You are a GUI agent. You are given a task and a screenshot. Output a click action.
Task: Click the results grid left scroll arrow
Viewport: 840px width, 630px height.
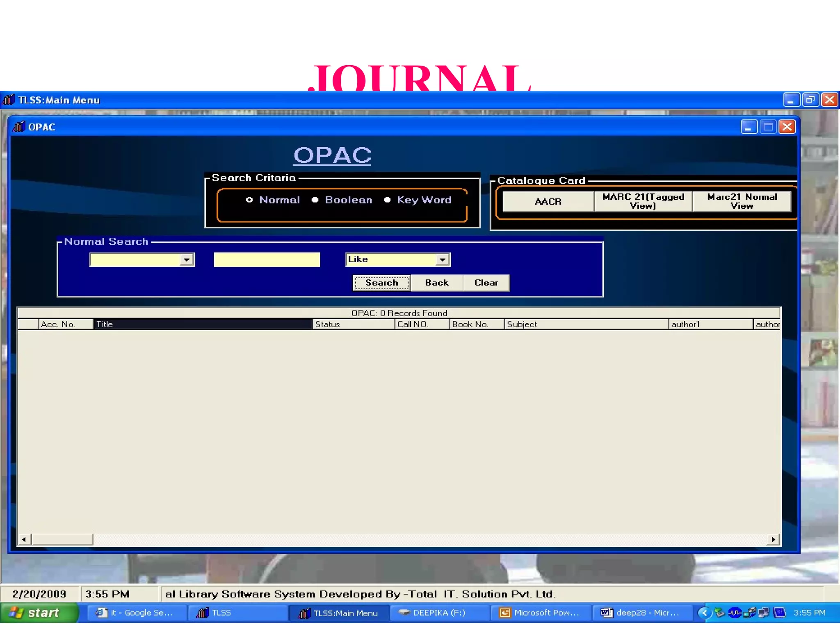(24, 539)
